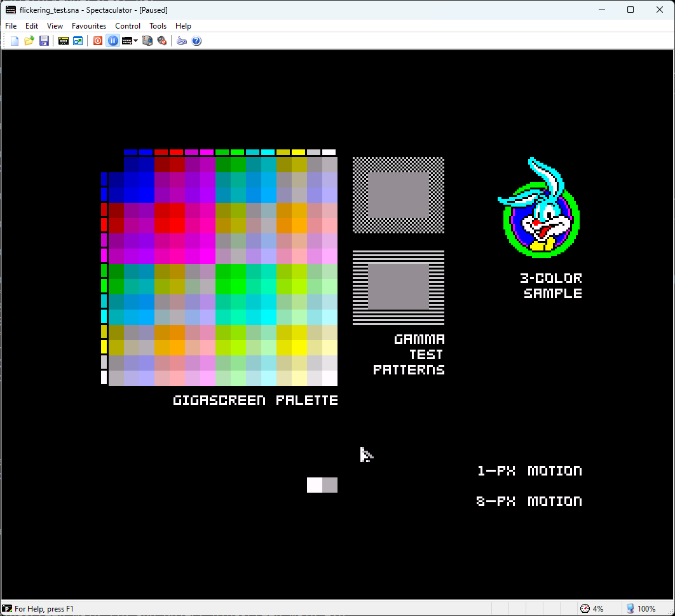Open the Tools menu
The image size is (675, 616).
[158, 26]
